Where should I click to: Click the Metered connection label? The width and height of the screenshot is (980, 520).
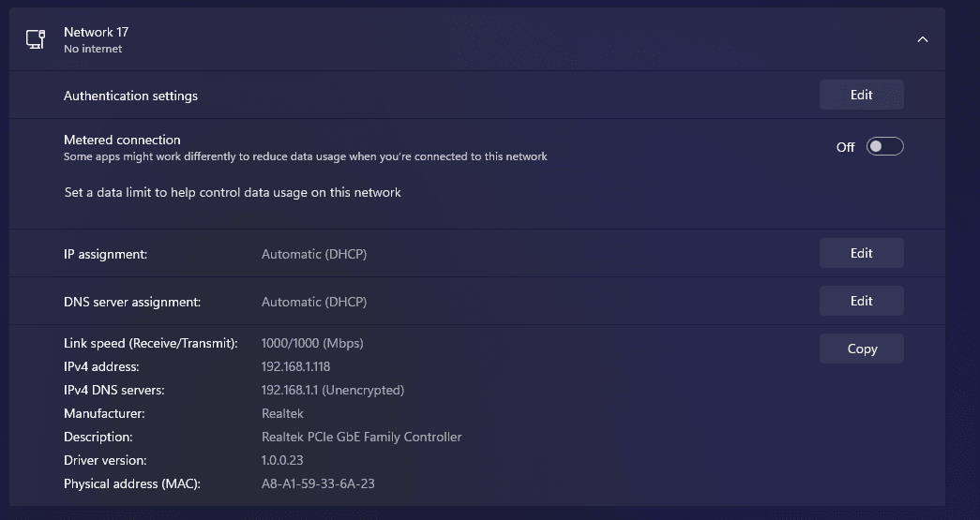coord(122,140)
